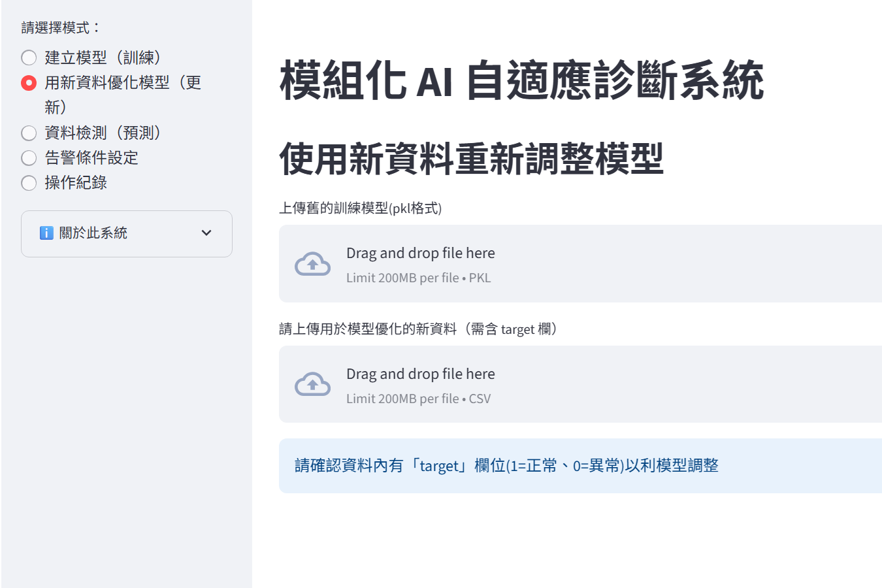Screen dimensions: 882x588
Task: Click the 模組化 AI 自適應診斷系統 title
Action: [x=521, y=81]
